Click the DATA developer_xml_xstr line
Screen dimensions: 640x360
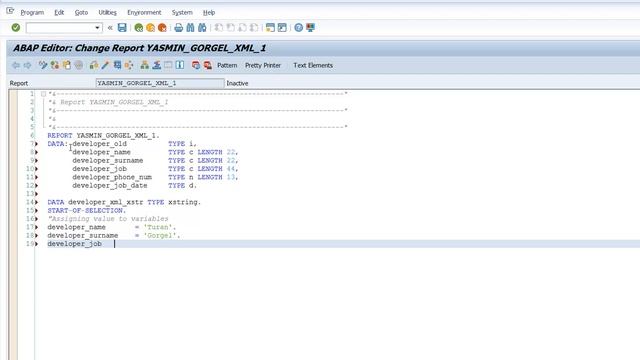tap(124, 202)
